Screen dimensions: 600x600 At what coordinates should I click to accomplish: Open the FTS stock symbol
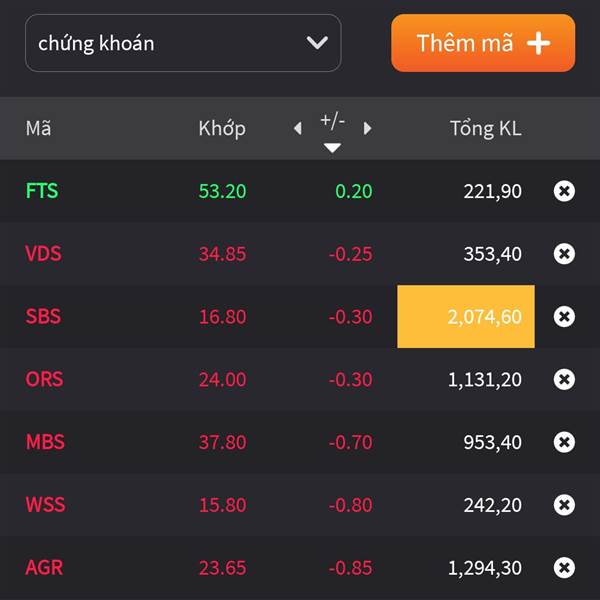(42, 191)
